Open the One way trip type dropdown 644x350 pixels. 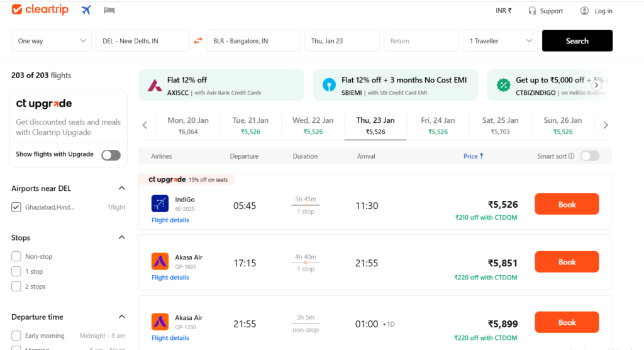click(x=52, y=41)
